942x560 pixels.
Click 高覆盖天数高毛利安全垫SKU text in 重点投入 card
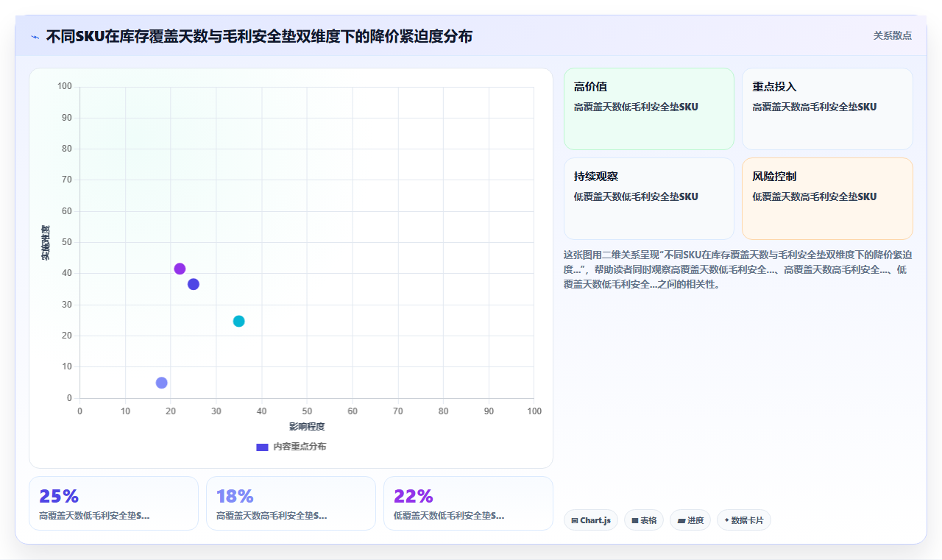click(x=815, y=107)
